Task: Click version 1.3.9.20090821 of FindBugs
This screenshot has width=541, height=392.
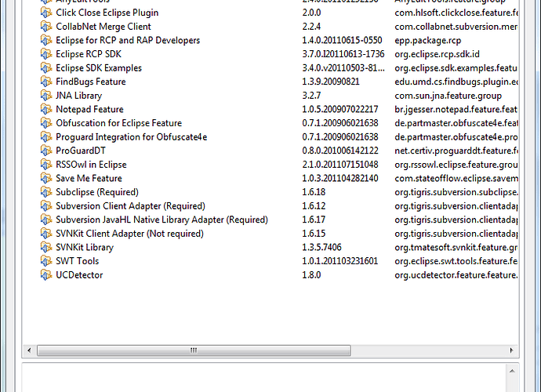Action: [x=331, y=82]
